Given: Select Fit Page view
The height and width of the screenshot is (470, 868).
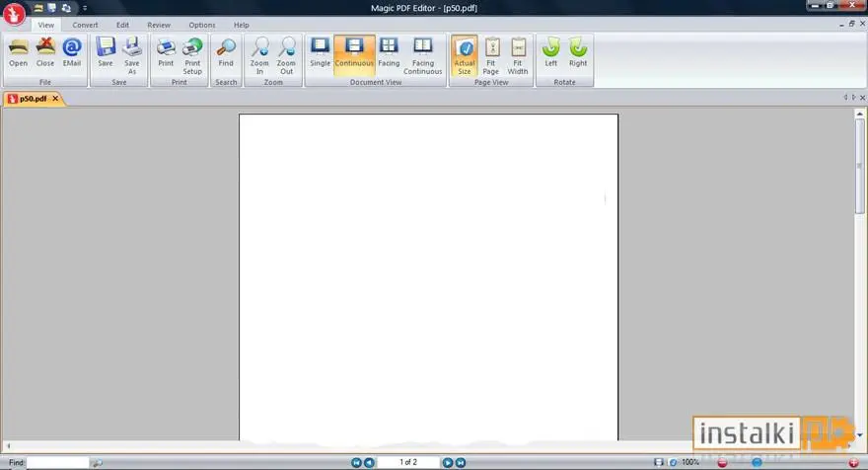Looking at the screenshot, I should (x=491, y=55).
